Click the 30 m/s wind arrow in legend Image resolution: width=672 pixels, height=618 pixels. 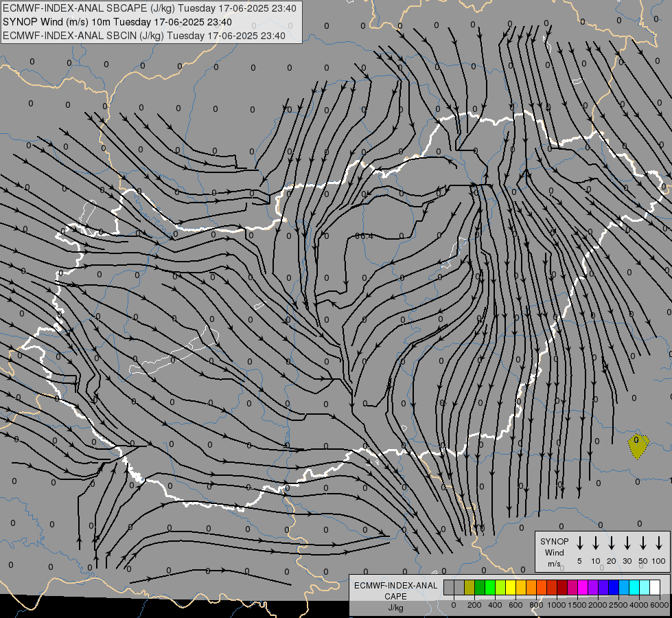627,543
